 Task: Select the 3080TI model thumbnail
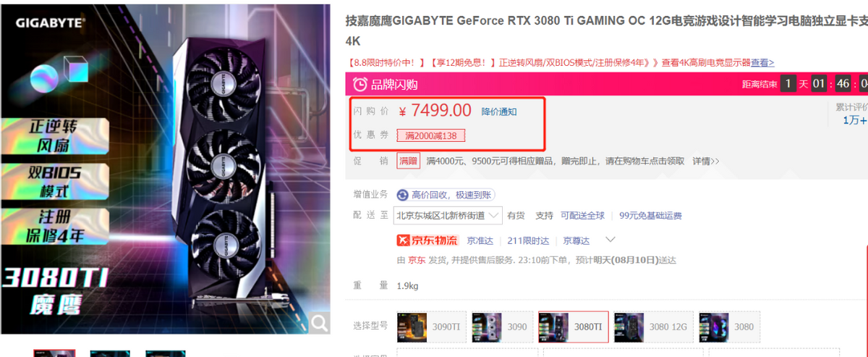pos(573,327)
